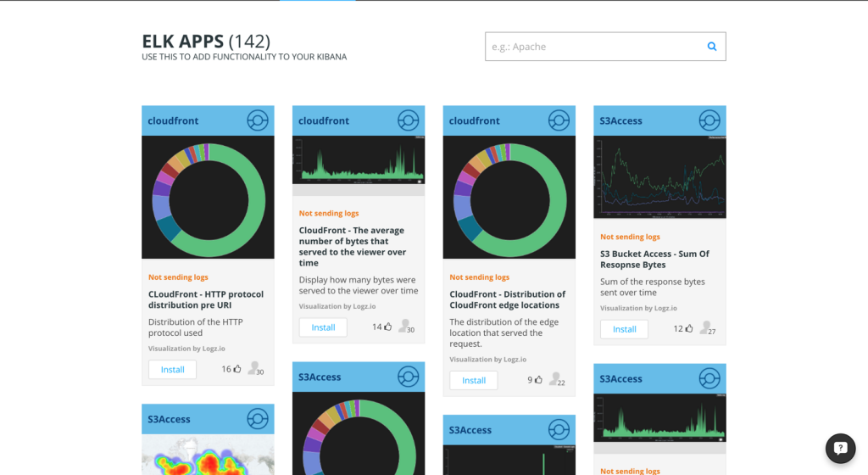Click title 'CloudFront - Distribution of CloudFront edge locations'
This screenshot has width=868, height=475.
pyautogui.click(x=508, y=299)
